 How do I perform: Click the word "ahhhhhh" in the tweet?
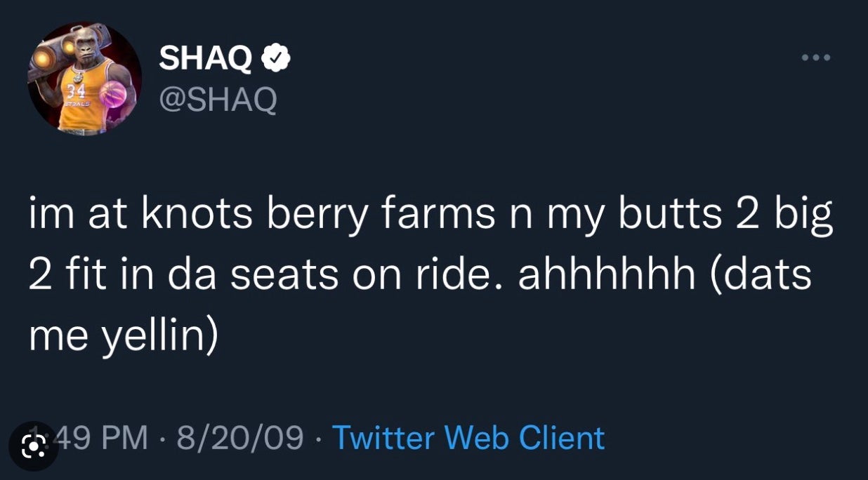point(607,276)
